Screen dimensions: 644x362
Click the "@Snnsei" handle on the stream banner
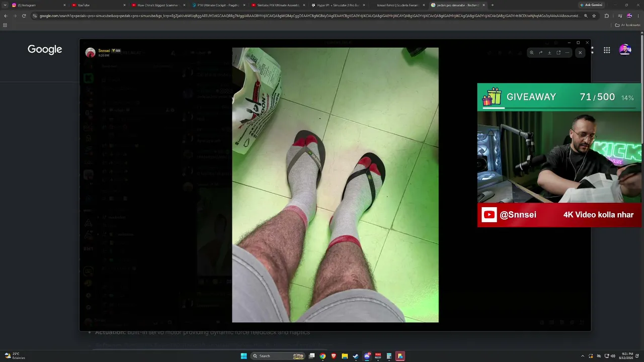[x=518, y=215]
